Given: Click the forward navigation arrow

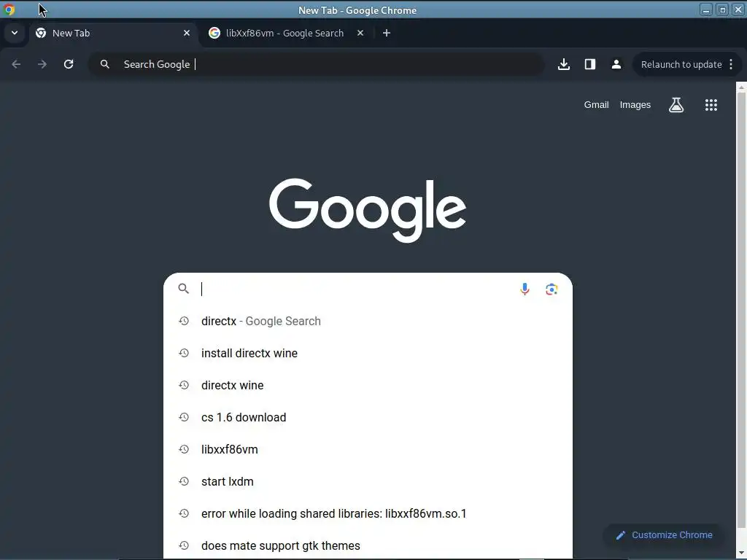Looking at the screenshot, I should [x=42, y=64].
